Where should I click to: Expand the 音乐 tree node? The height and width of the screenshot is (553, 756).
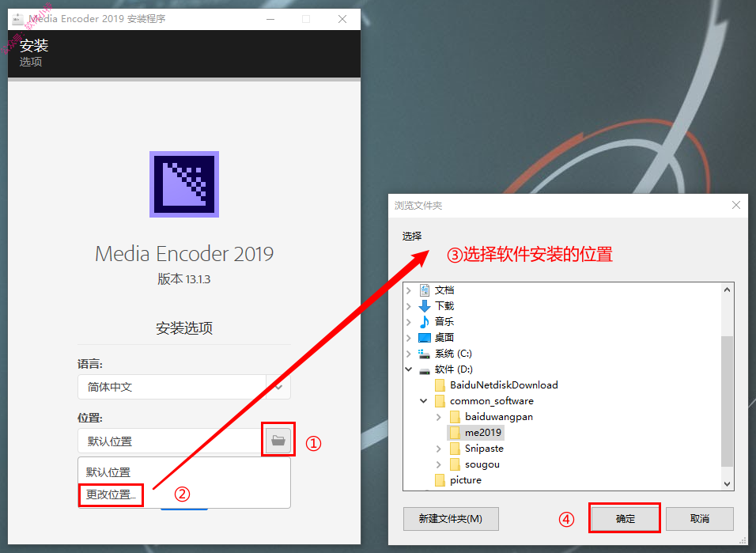pyautogui.click(x=408, y=322)
